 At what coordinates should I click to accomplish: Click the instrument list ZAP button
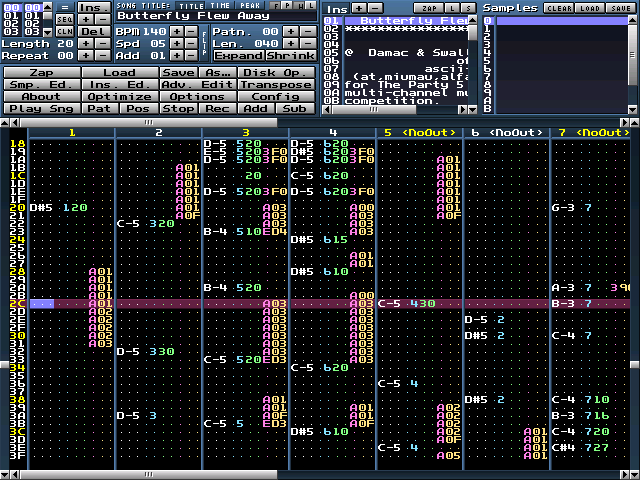429,7
